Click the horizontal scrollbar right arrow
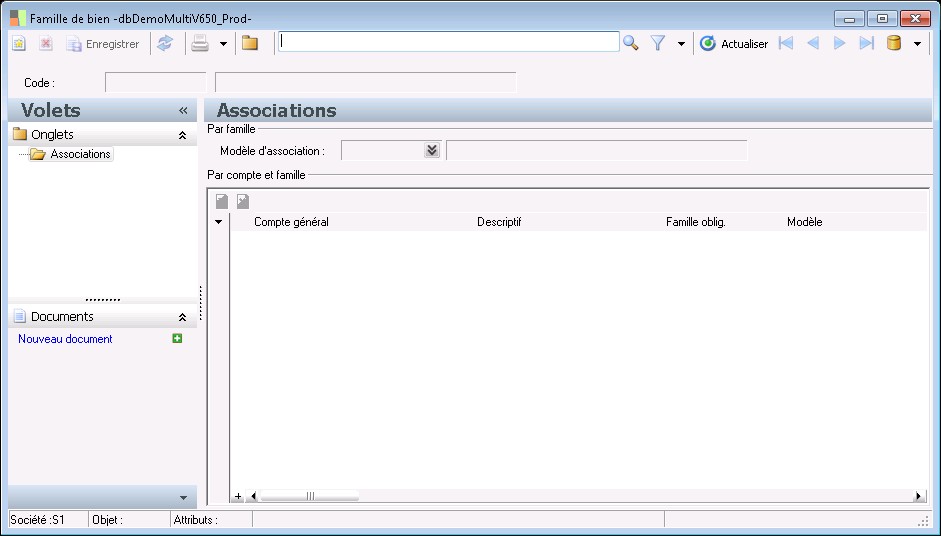Viewport: 941px width, 536px height. pyautogui.click(x=918, y=496)
